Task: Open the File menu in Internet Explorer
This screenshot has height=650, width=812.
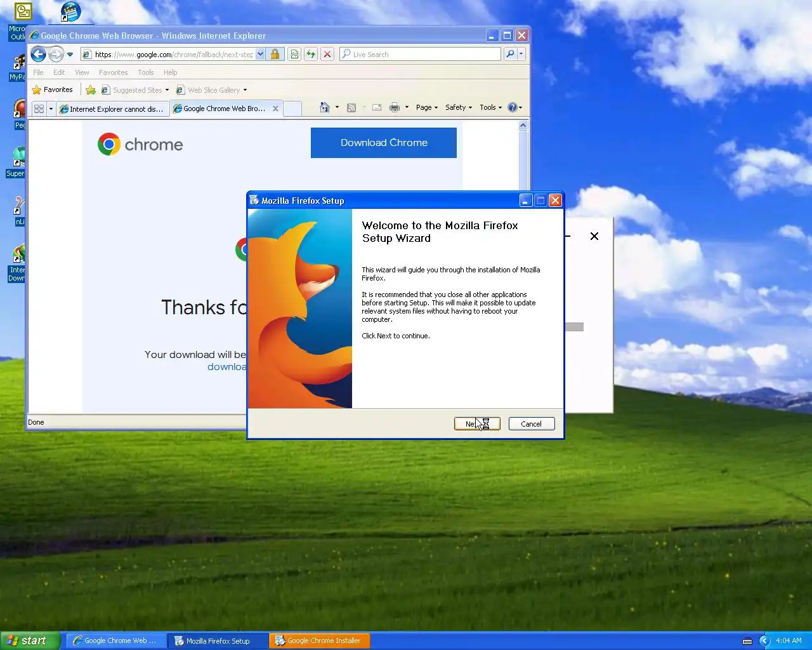Action: (x=38, y=72)
